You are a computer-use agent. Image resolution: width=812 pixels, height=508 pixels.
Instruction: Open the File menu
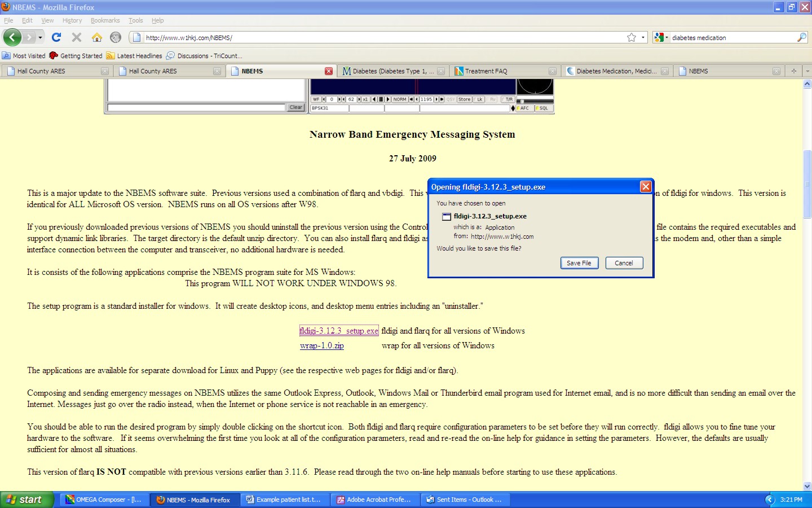[8, 20]
